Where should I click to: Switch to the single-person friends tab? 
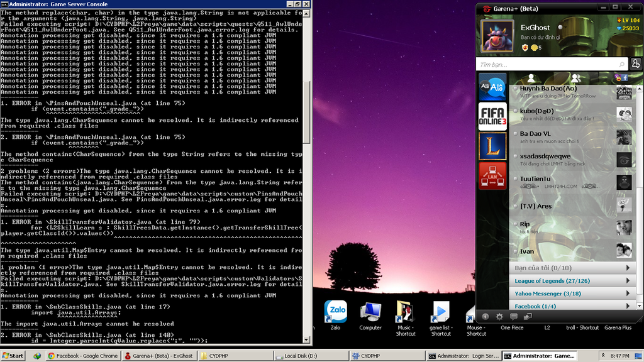coord(531,78)
